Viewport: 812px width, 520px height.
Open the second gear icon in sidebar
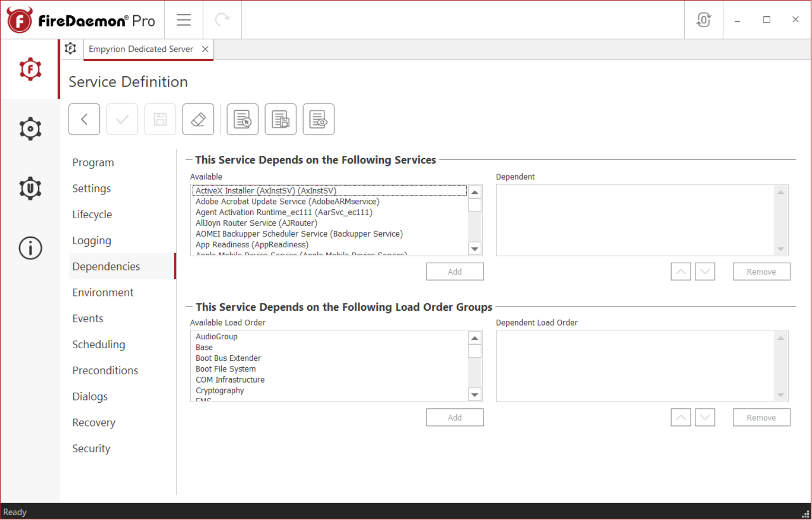point(30,128)
